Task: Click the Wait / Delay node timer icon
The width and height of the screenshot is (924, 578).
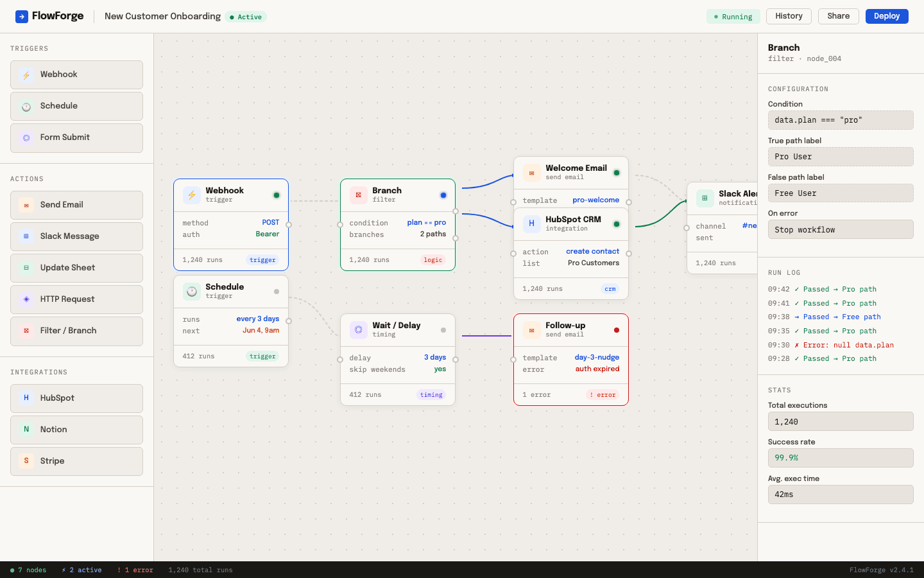Action: pos(358,330)
